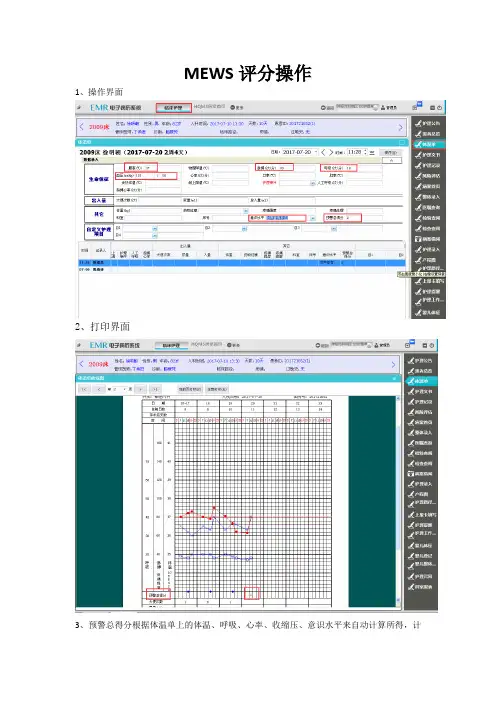Select the teal highlighted sidebar entry in the print screen
Screen dimensions: 496x702
click(x=421, y=381)
